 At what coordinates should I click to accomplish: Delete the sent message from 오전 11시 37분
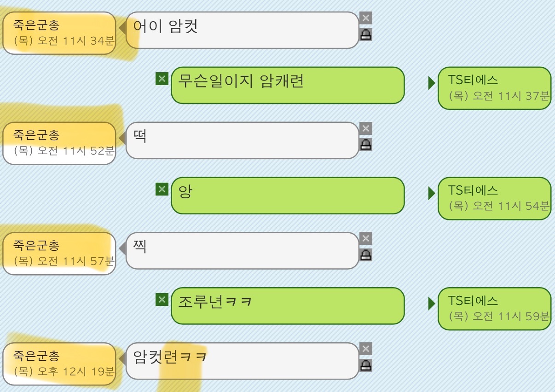click(162, 79)
